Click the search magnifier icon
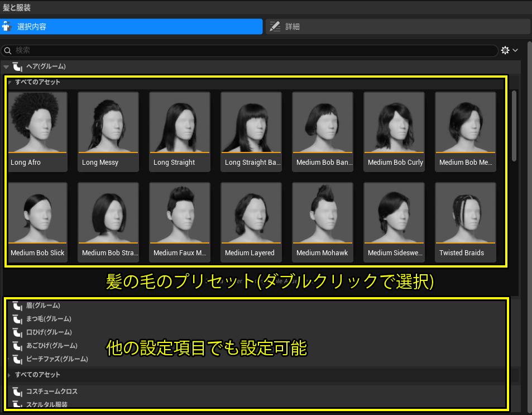This screenshot has height=415, width=532. click(x=7, y=50)
